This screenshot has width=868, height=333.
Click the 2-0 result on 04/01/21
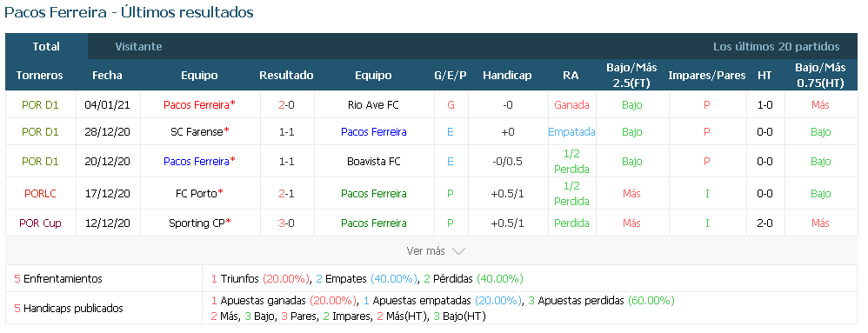pos(286,104)
